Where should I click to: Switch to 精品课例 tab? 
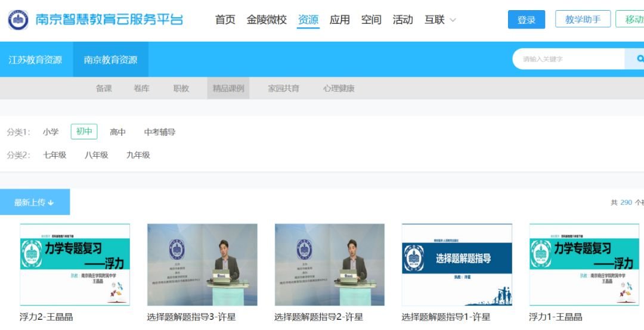point(228,88)
